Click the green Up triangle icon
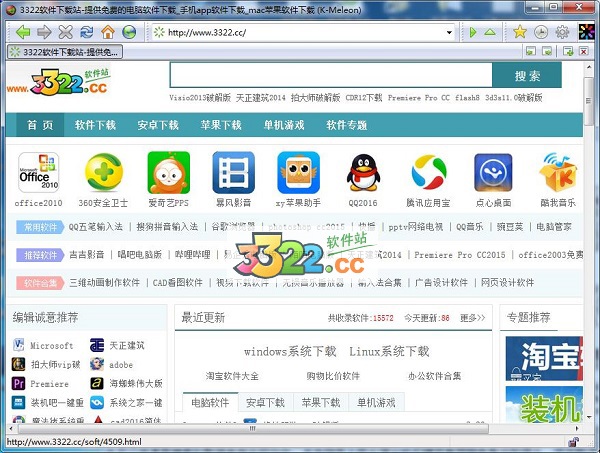 490,32
